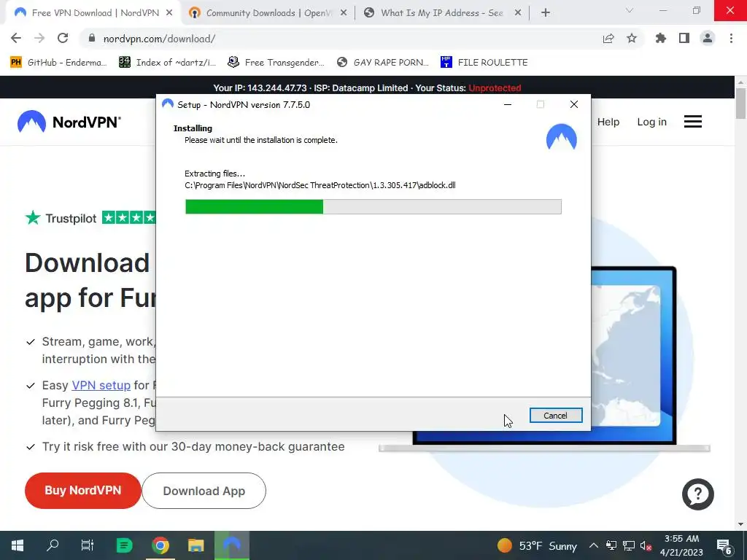The height and width of the screenshot is (560, 747).
Task: Open a new browser tab
Action: click(x=546, y=13)
